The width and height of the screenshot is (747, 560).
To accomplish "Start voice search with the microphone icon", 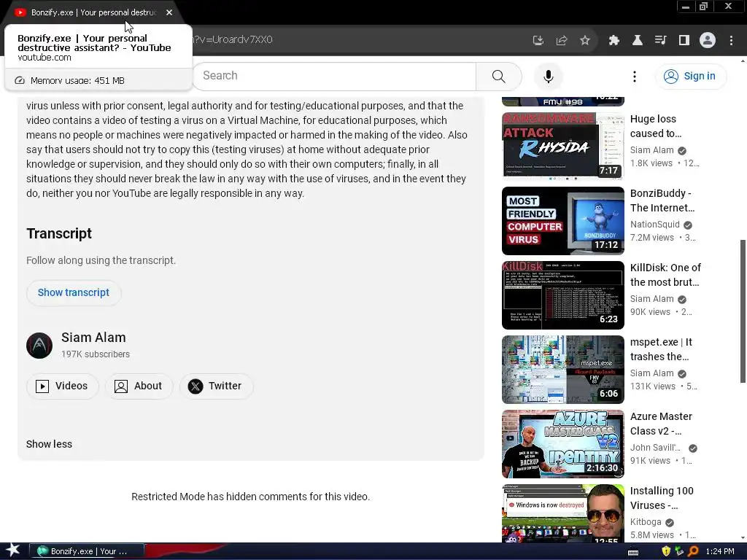I will [x=549, y=76].
